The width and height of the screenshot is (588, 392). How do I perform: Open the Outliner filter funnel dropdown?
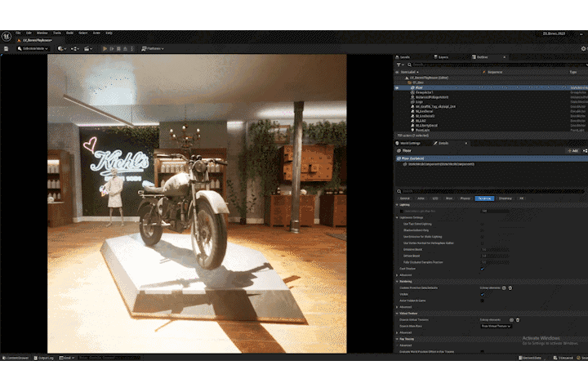pos(400,65)
